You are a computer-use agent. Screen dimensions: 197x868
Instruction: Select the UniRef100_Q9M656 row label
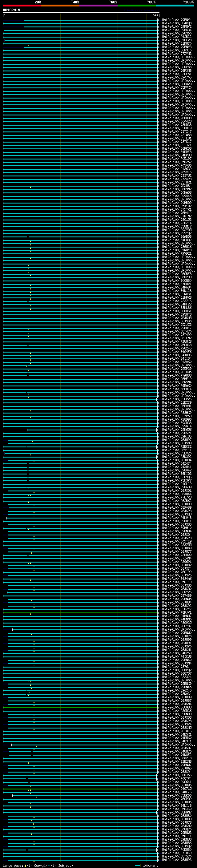click(177, 430)
